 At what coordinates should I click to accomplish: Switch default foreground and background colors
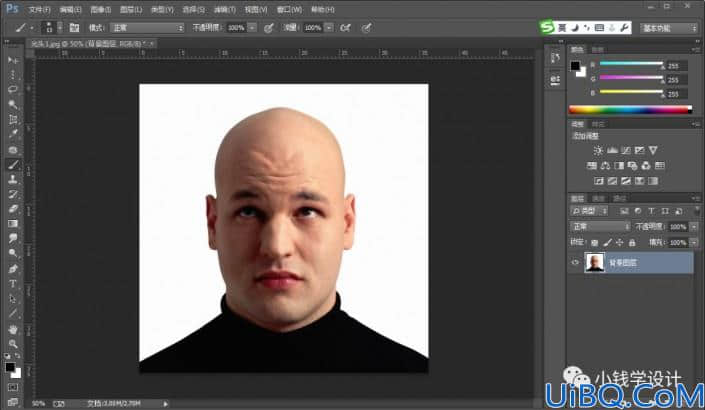(17, 356)
